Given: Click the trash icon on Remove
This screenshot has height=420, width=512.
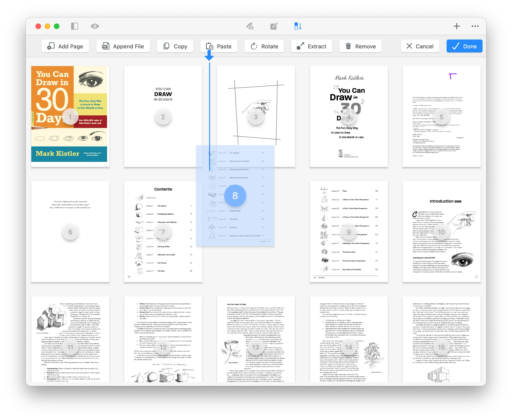Looking at the screenshot, I should (x=348, y=46).
